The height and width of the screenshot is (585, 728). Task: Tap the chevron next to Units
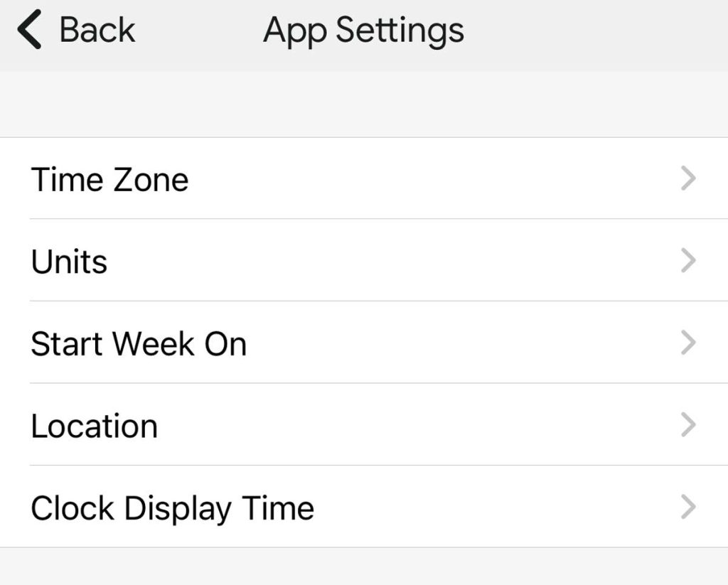[687, 262]
